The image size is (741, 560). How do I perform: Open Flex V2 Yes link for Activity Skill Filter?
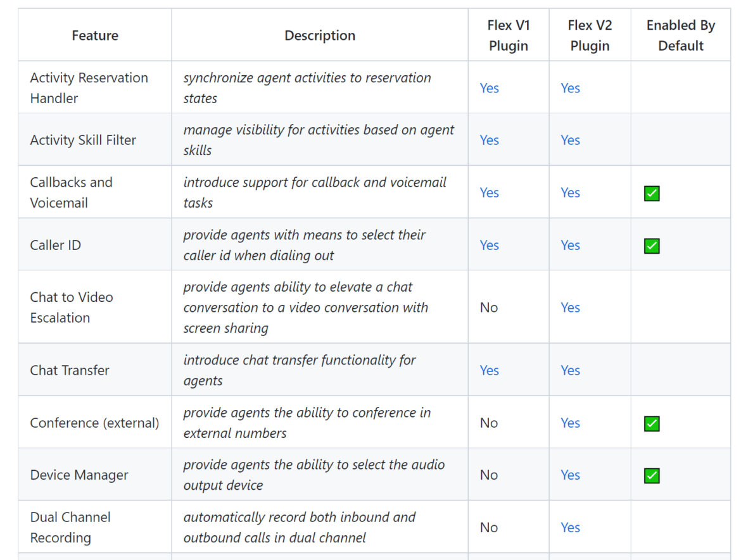pos(570,140)
